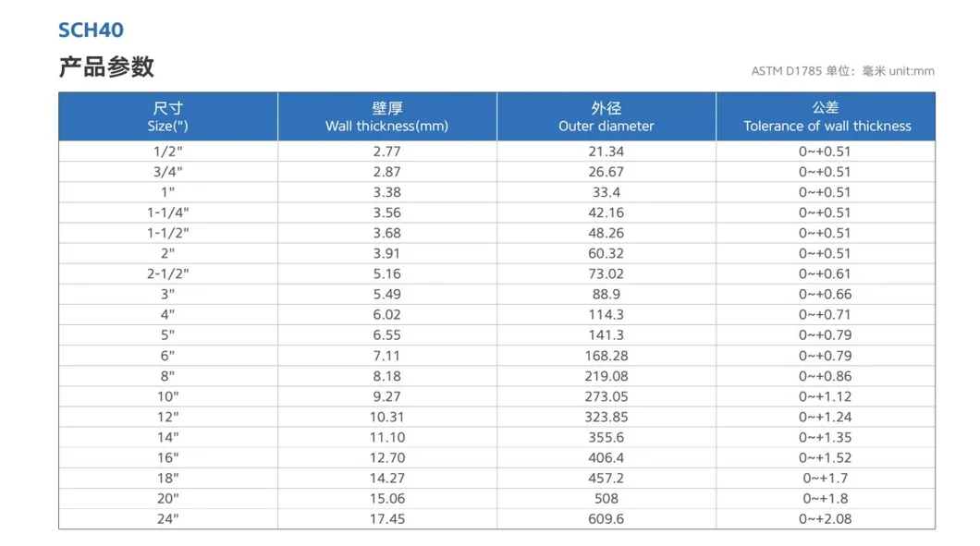This screenshot has width=980, height=546.
Task: Select the Size(") column header
Action: tap(168, 117)
